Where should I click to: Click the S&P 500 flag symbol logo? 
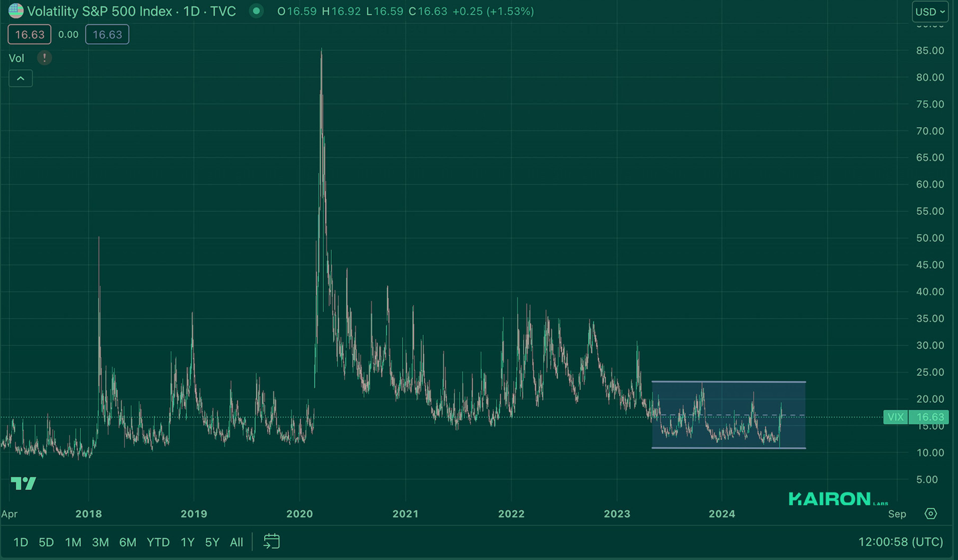pyautogui.click(x=16, y=11)
